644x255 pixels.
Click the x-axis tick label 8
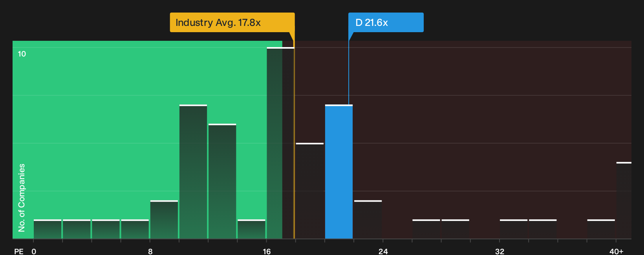150,251
